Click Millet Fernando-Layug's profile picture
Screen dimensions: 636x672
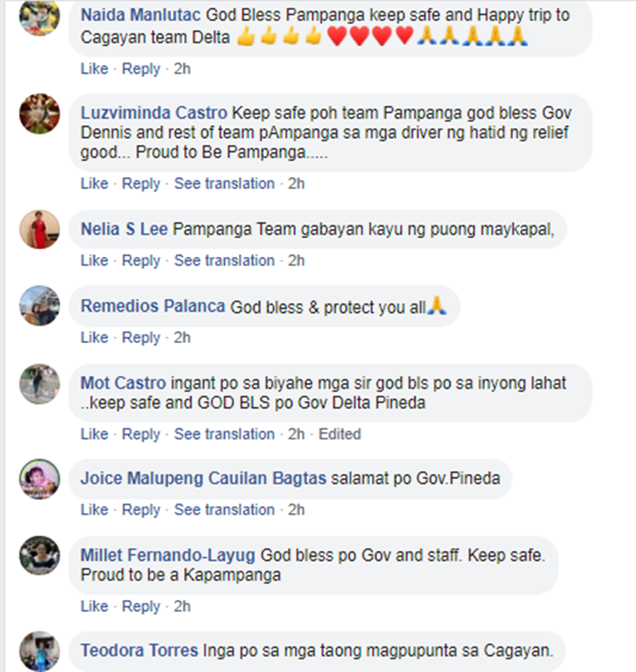point(40,555)
